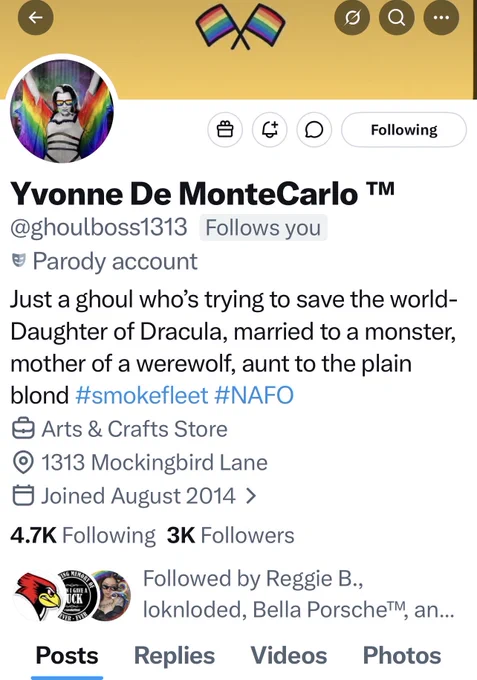477x680 pixels.
Task: Open the #smokefleet hashtag
Action: [x=142, y=395]
